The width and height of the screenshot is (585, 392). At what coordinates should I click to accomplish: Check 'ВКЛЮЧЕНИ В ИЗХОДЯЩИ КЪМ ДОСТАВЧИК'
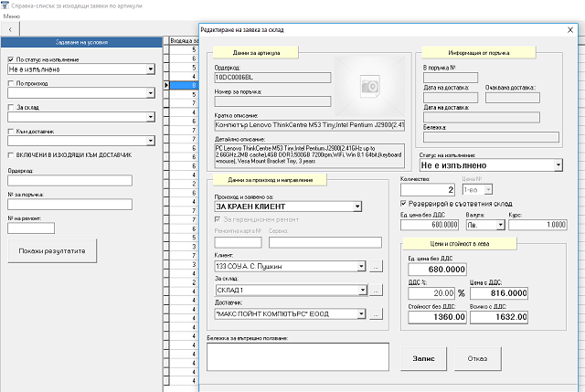tap(11, 155)
